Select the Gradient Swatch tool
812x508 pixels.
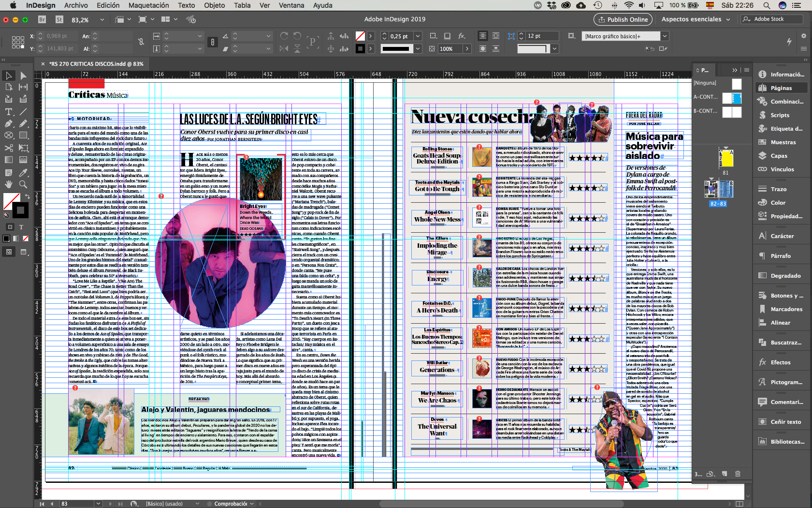pos(8,160)
